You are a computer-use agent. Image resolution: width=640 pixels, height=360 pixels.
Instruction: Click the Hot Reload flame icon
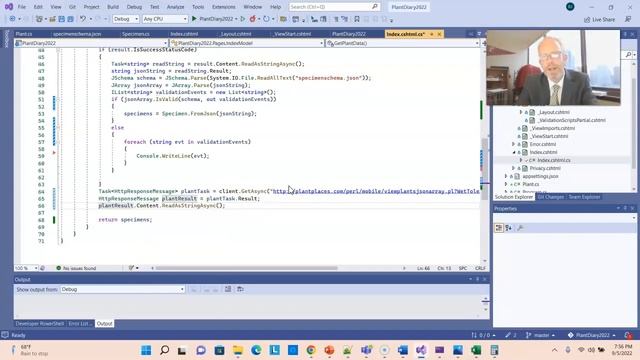pyautogui.click(x=253, y=19)
